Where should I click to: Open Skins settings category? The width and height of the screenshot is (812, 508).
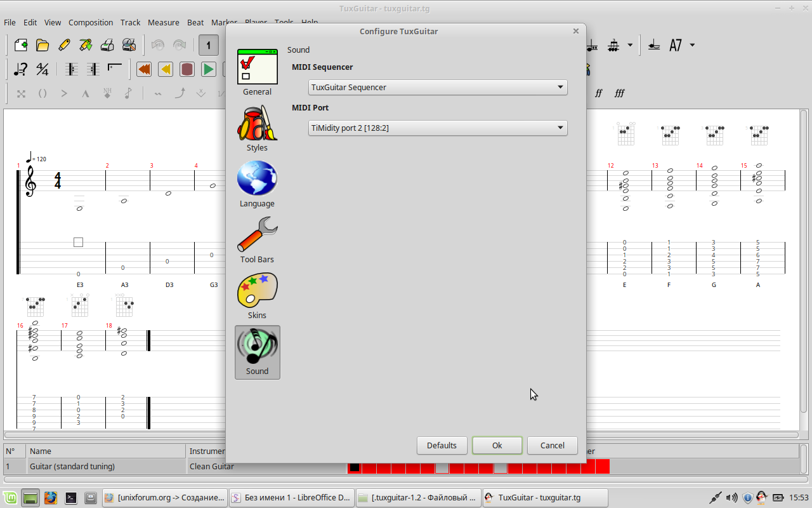(x=257, y=297)
